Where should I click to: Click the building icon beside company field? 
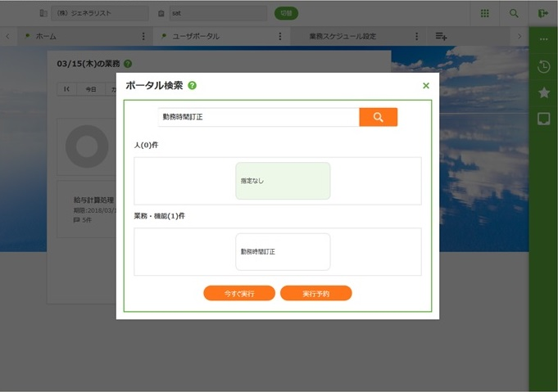43,14
